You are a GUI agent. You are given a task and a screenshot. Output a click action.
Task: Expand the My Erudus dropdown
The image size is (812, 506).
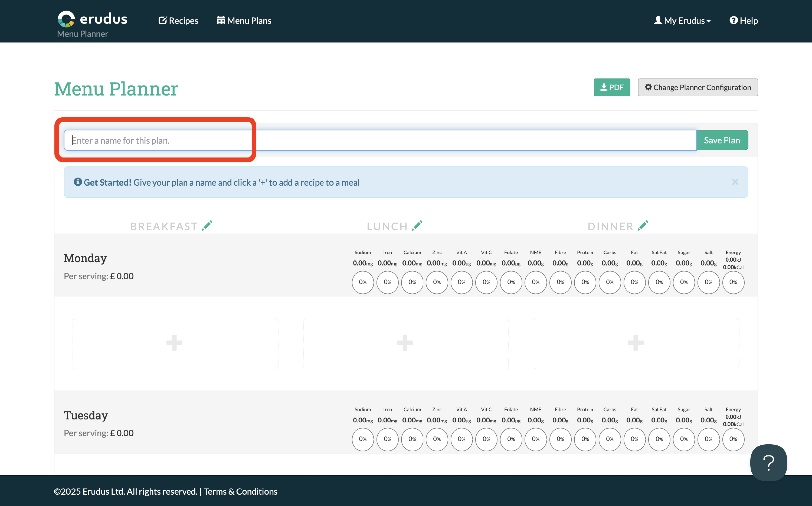[x=682, y=21]
